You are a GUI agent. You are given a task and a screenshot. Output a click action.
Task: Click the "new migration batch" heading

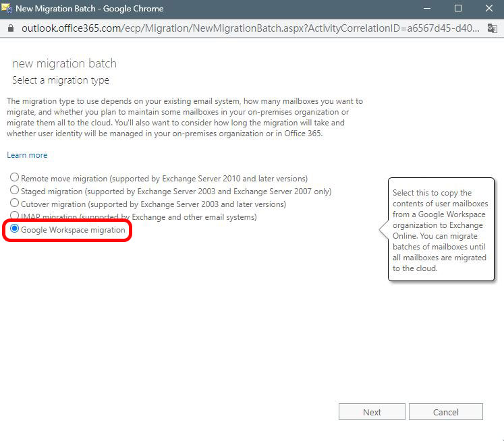pyautogui.click(x=64, y=63)
